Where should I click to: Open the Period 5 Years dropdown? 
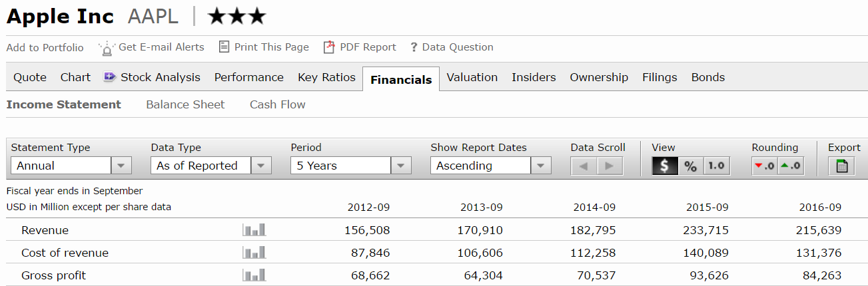pos(351,166)
